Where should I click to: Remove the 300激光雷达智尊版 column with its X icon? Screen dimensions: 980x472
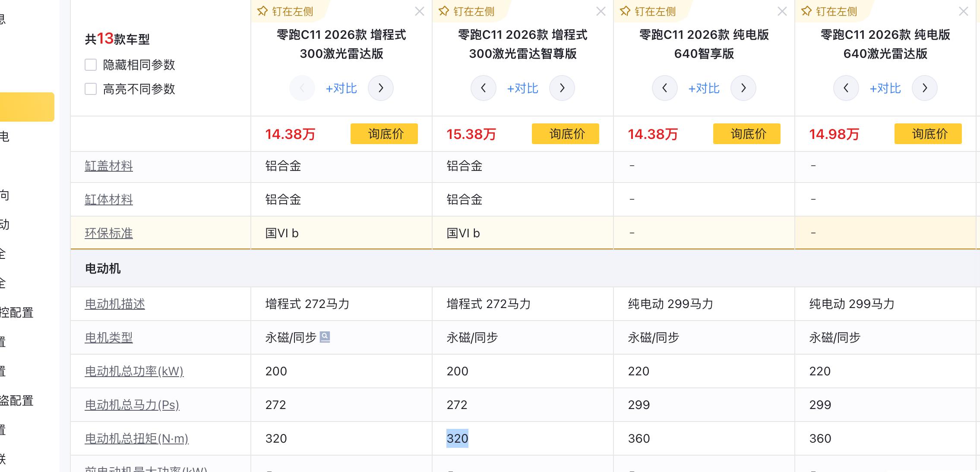(601, 12)
